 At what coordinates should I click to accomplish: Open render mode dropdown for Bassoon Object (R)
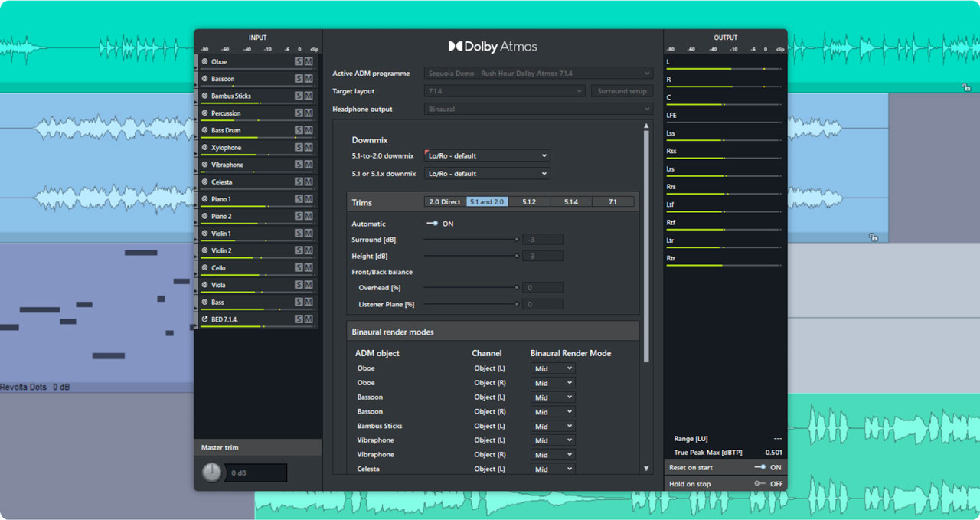(x=552, y=412)
